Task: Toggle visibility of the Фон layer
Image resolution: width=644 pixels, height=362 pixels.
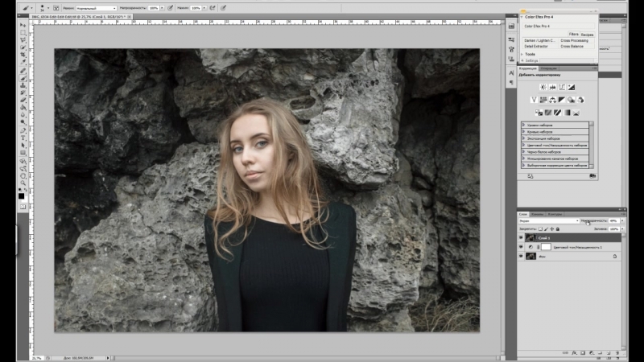Action: pos(522,256)
